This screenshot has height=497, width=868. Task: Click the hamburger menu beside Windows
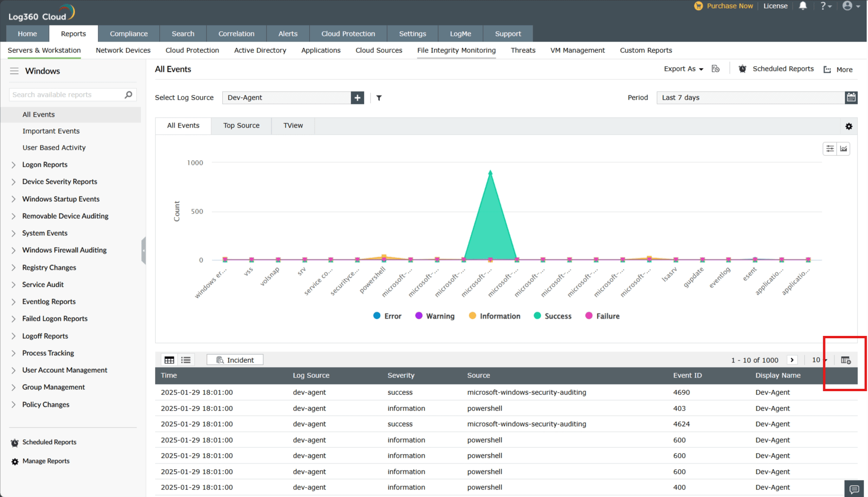tap(14, 71)
